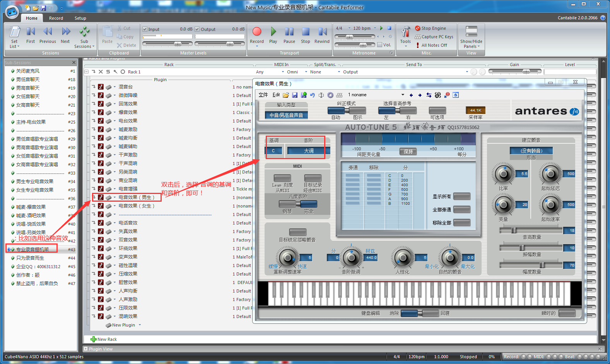This screenshot has width=610, height=364.
Task: Toggle the Input level checkbox
Action: 145,29
